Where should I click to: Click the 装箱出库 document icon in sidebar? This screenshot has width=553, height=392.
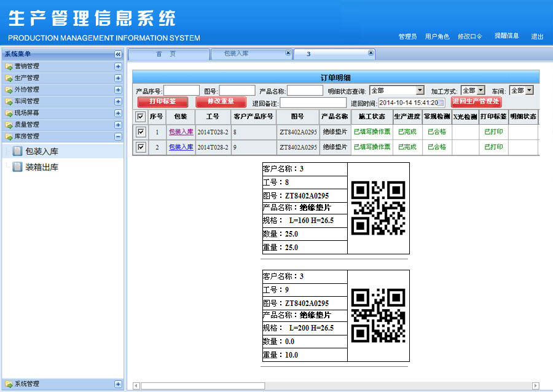[x=17, y=167]
